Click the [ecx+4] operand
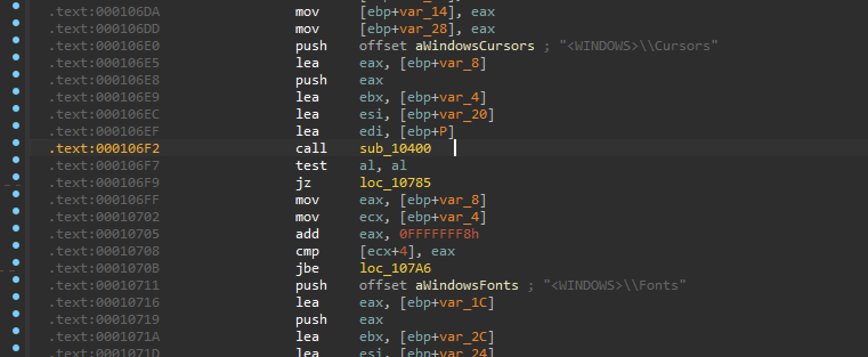Image resolution: width=868 pixels, height=357 pixels. (391, 251)
